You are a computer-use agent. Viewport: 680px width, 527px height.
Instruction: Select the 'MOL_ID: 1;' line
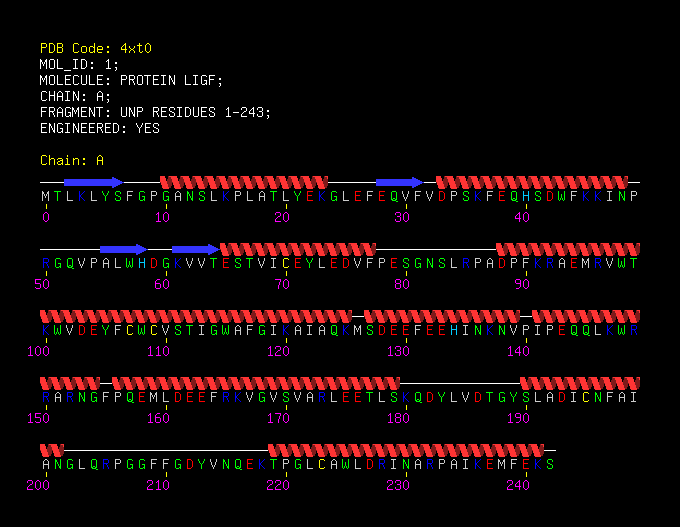[79, 64]
